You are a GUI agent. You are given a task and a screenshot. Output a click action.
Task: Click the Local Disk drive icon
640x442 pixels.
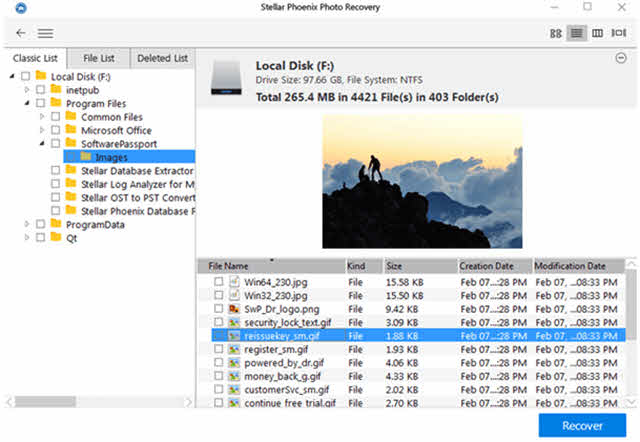(226, 78)
